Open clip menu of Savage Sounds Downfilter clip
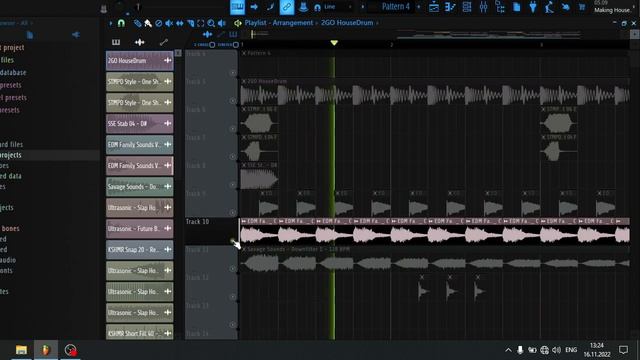The height and width of the screenshot is (360, 640). point(244,249)
